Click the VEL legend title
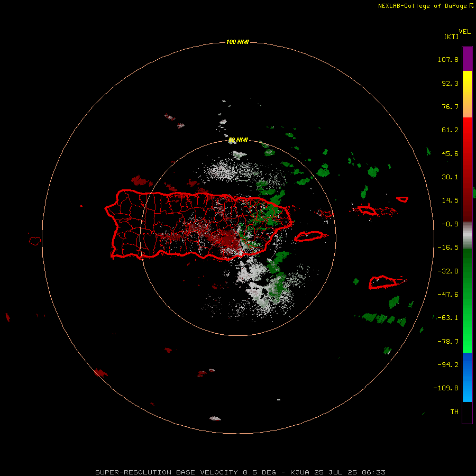The image size is (476, 476). coord(464,32)
